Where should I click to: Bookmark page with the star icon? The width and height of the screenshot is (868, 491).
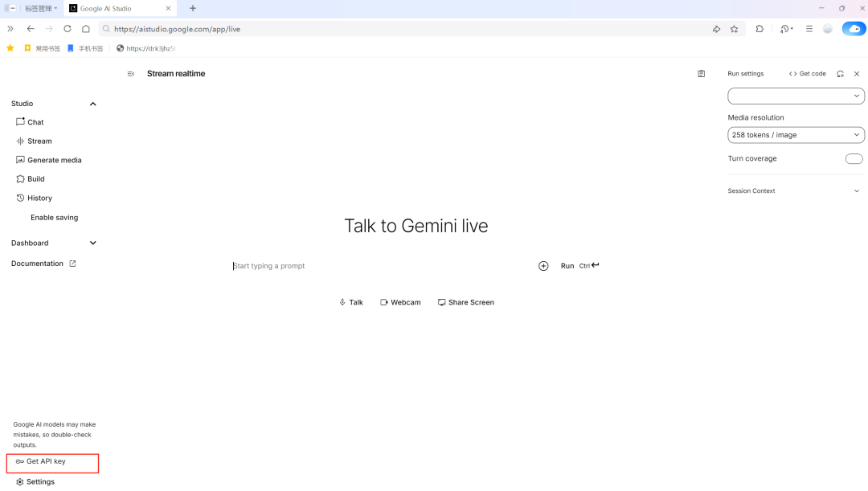point(734,29)
